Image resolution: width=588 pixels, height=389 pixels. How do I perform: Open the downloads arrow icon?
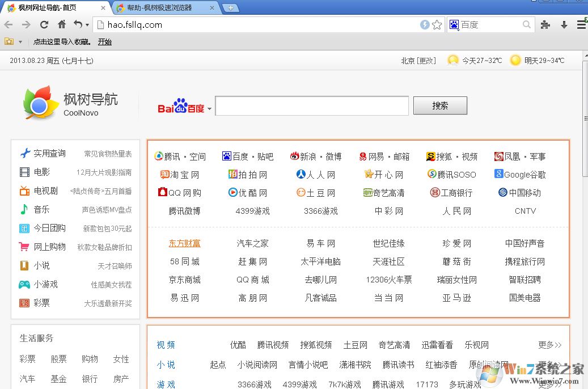coord(563,25)
